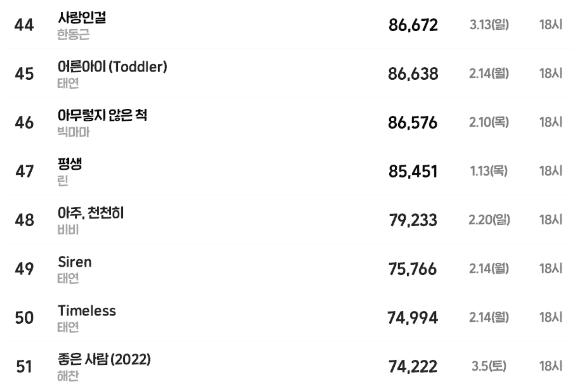This screenshot has width=574, height=392.
Task: Click listener count 86,638
Action: (413, 74)
